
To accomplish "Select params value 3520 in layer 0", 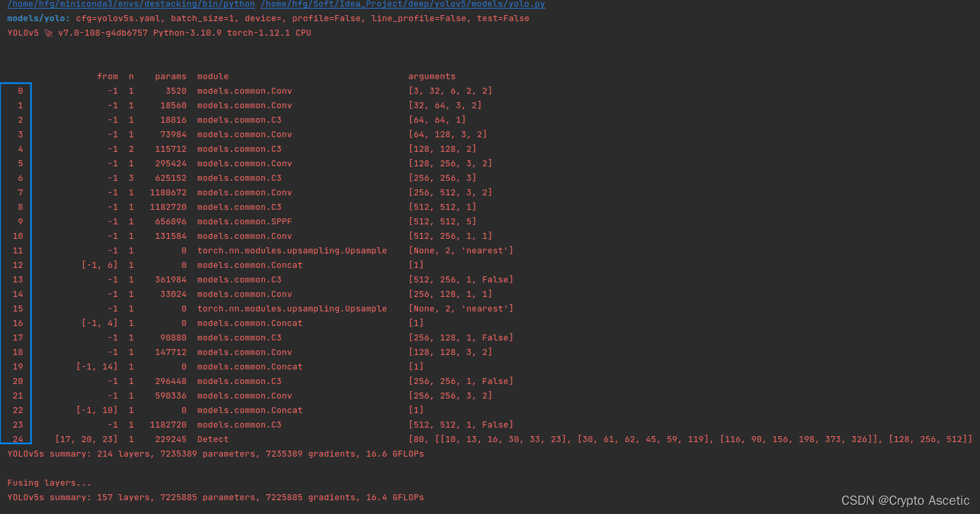I will (x=176, y=91).
